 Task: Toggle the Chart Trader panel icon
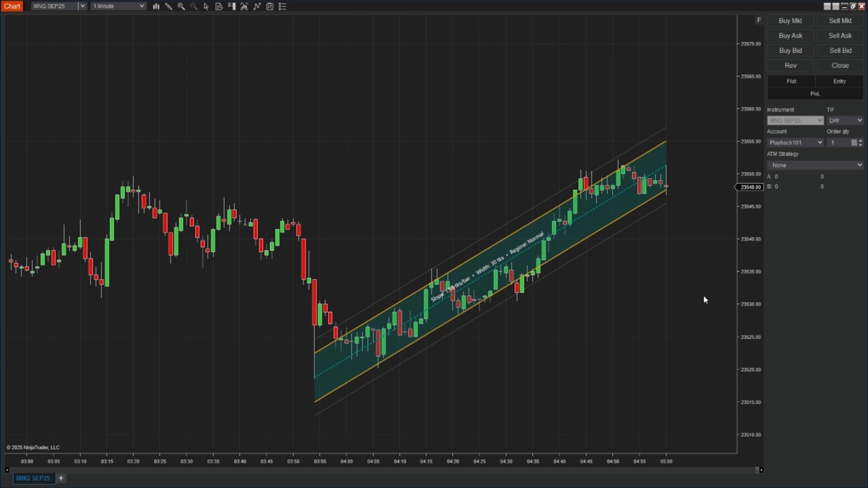click(232, 7)
